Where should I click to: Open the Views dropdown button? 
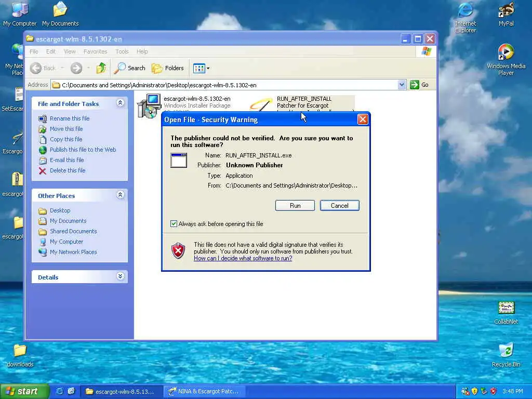click(x=201, y=68)
